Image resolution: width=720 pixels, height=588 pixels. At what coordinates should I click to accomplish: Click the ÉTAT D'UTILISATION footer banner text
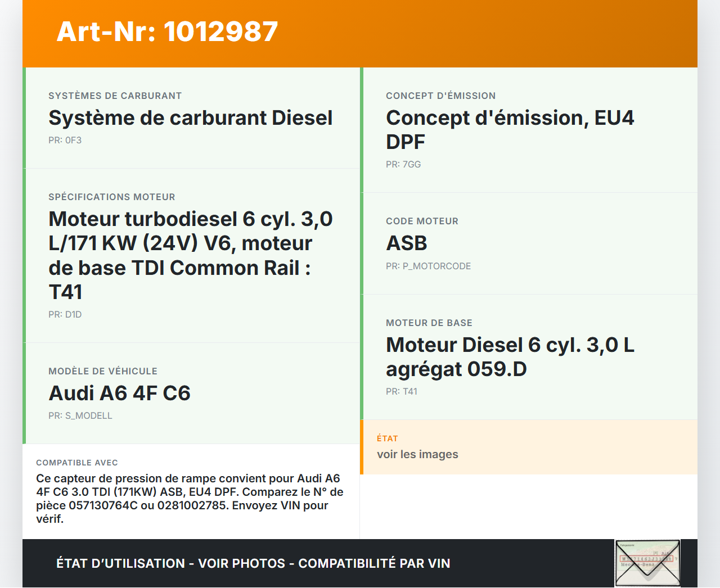[253, 563]
